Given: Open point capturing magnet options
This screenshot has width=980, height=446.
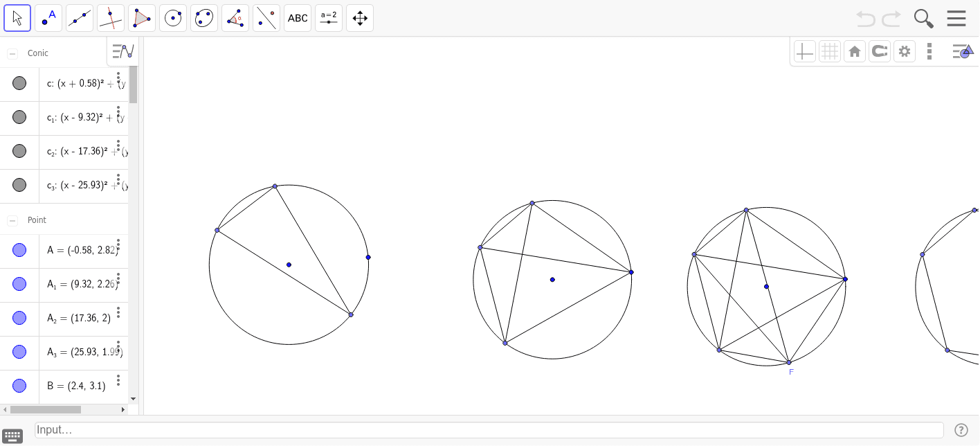Looking at the screenshot, I should tap(879, 51).
